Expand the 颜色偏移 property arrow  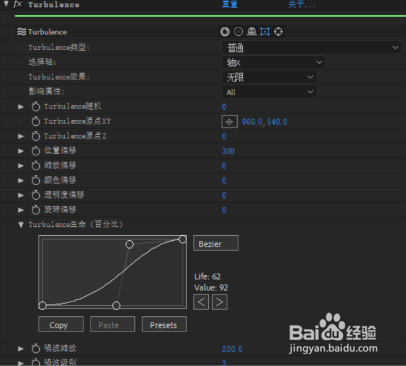[21, 180]
